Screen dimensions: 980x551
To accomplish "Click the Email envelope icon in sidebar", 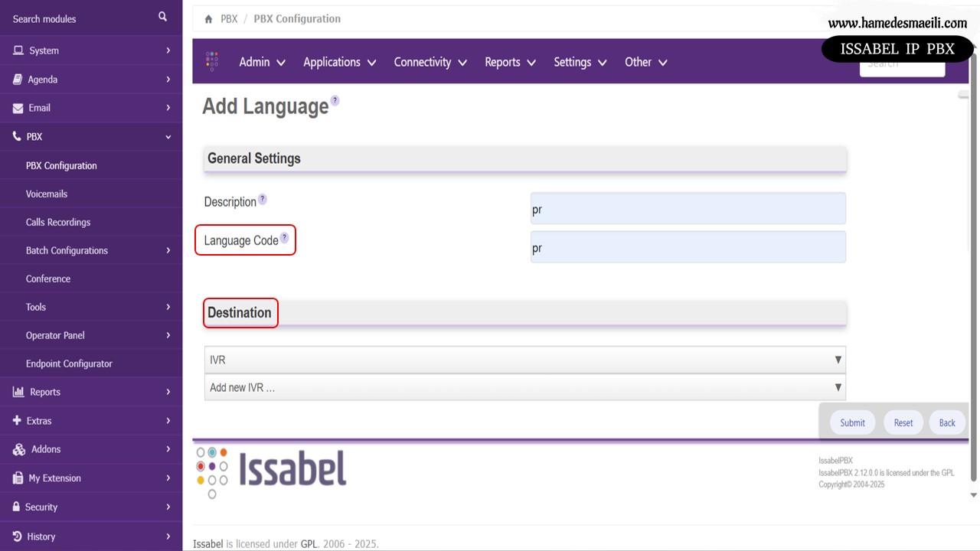I will [18, 108].
